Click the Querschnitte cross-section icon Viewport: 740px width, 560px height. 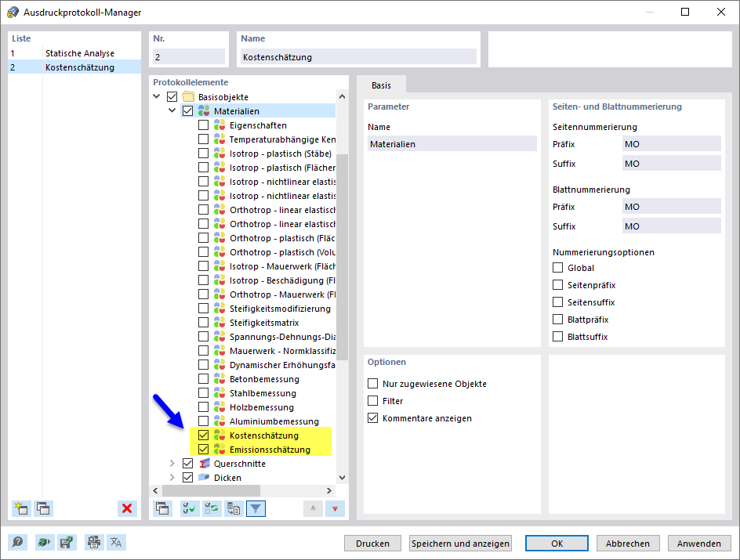(x=204, y=464)
